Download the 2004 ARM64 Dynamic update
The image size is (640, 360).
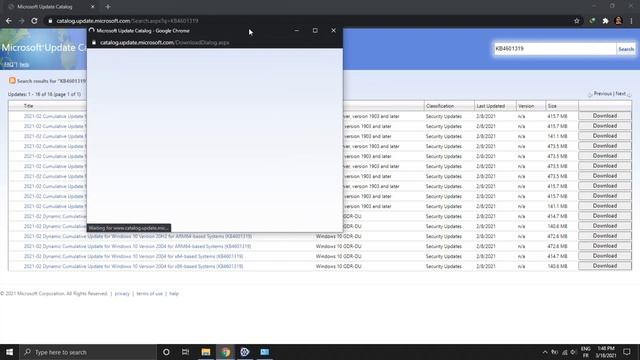604,246
